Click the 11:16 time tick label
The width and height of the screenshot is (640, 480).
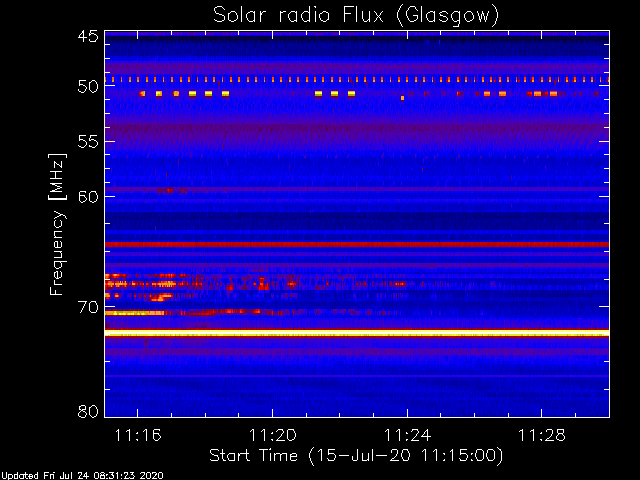[138, 436]
